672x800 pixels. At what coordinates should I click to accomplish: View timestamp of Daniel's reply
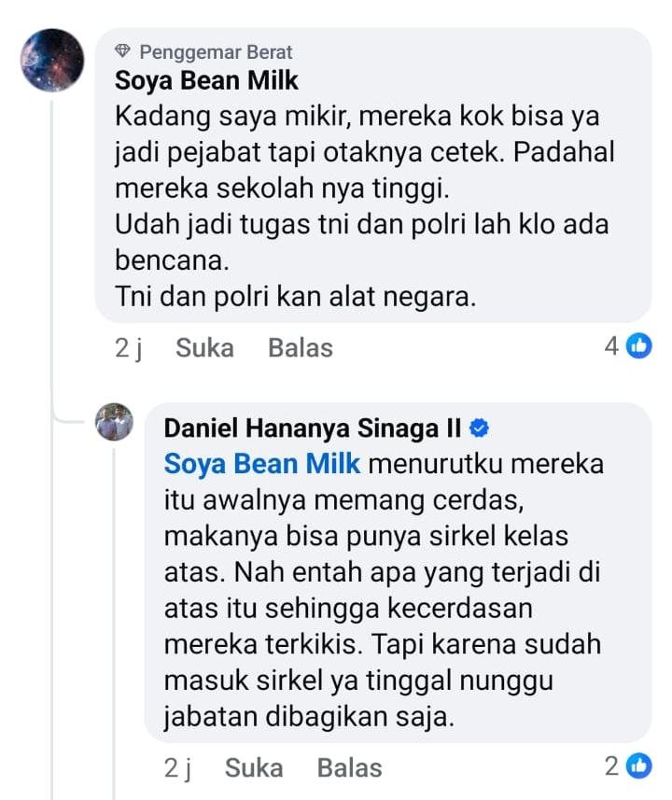pyautogui.click(x=177, y=768)
